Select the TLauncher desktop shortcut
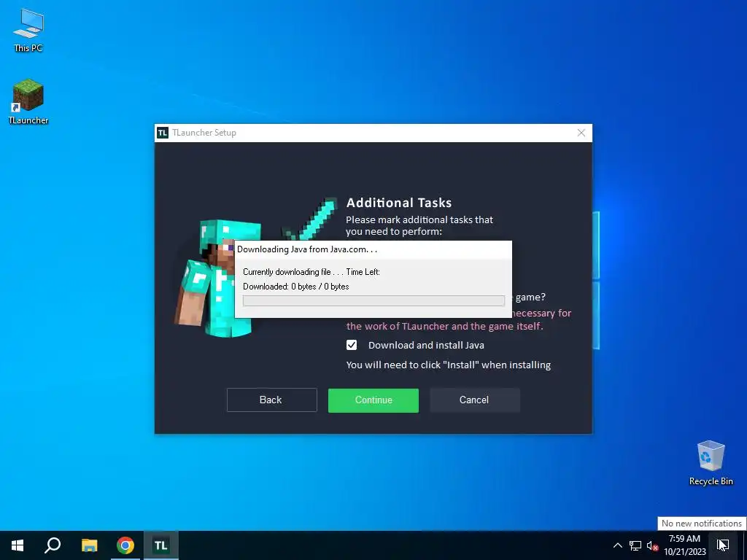 [x=28, y=102]
